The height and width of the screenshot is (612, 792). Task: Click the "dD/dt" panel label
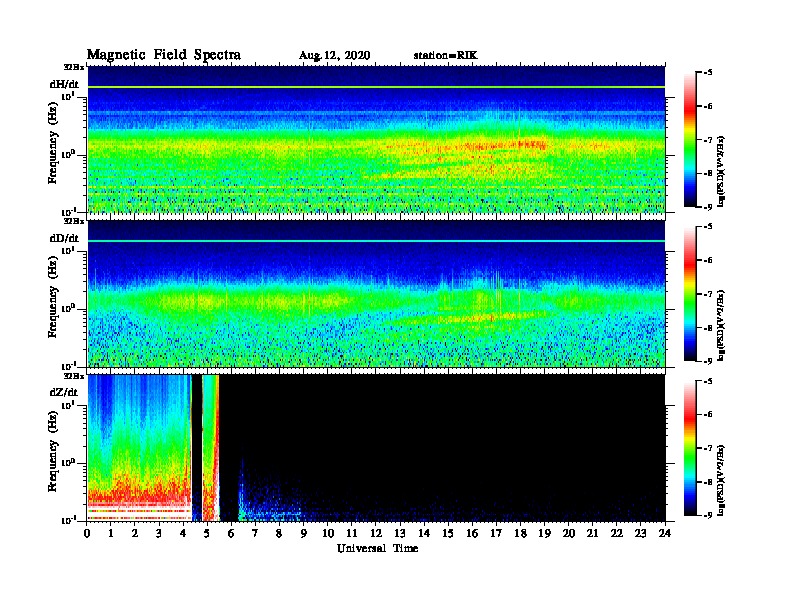tap(64, 238)
